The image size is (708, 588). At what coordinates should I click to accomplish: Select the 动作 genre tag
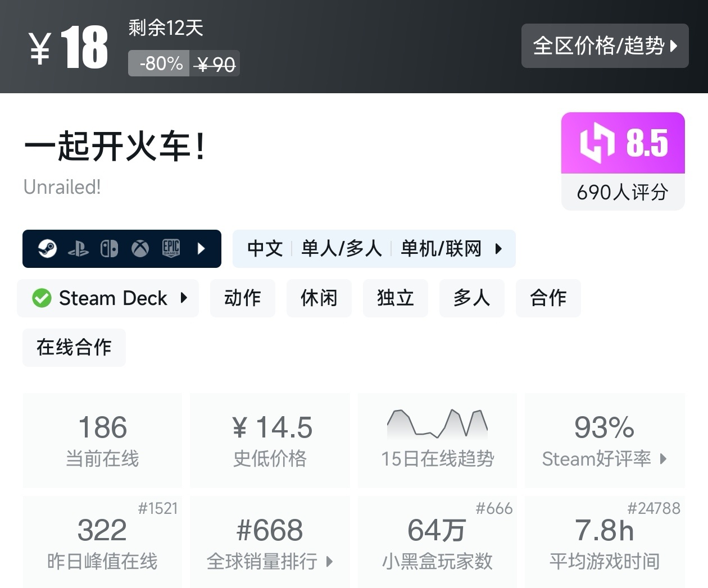click(242, 298)
